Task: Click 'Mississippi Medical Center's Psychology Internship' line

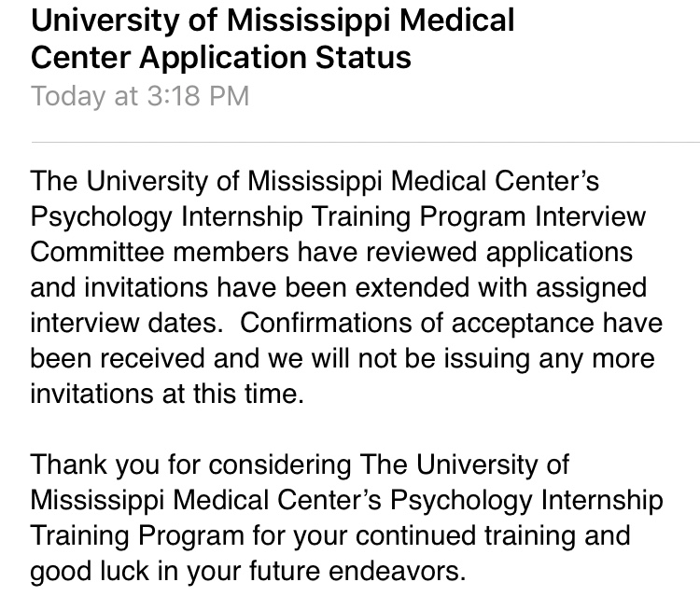Action: coord(346,501)
